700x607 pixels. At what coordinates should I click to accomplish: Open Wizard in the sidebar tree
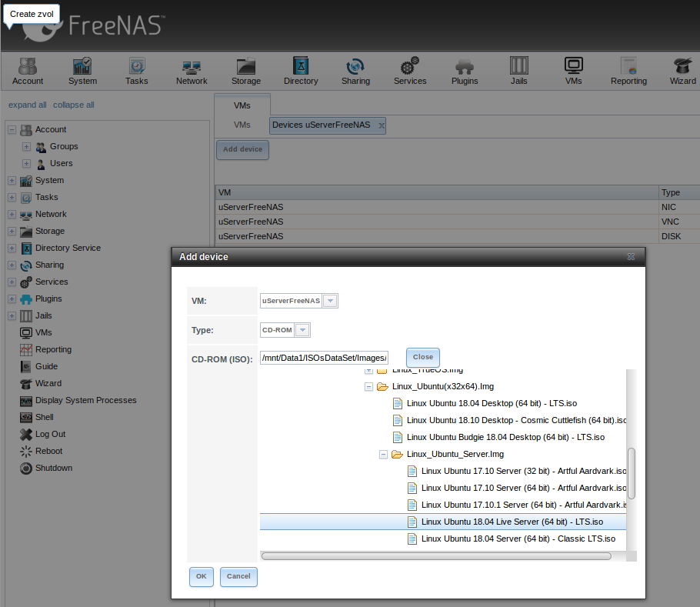[48, 383]
